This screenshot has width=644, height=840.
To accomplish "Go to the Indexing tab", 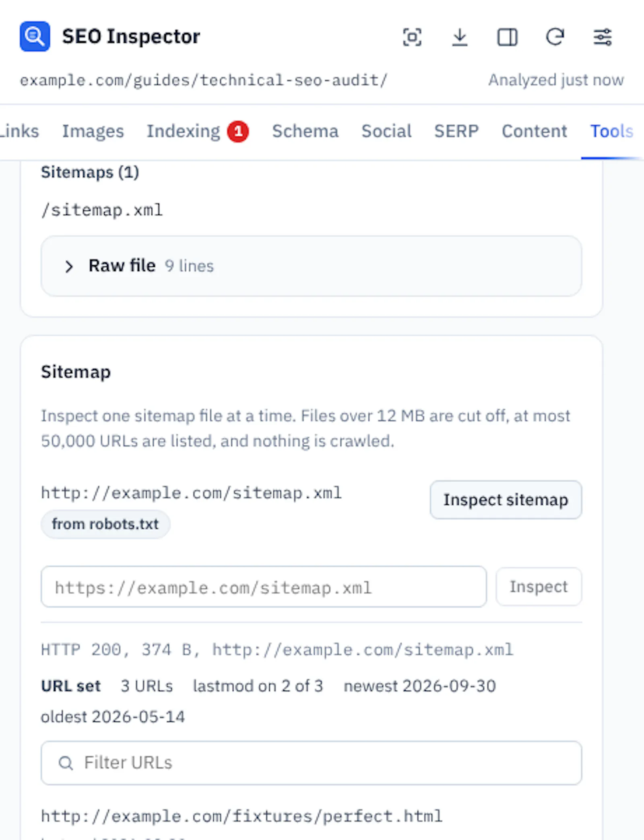I will coord(183,131).
